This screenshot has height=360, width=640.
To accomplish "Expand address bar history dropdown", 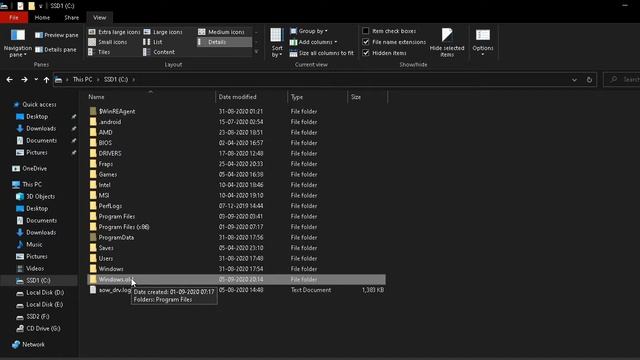I will [574, 80].
